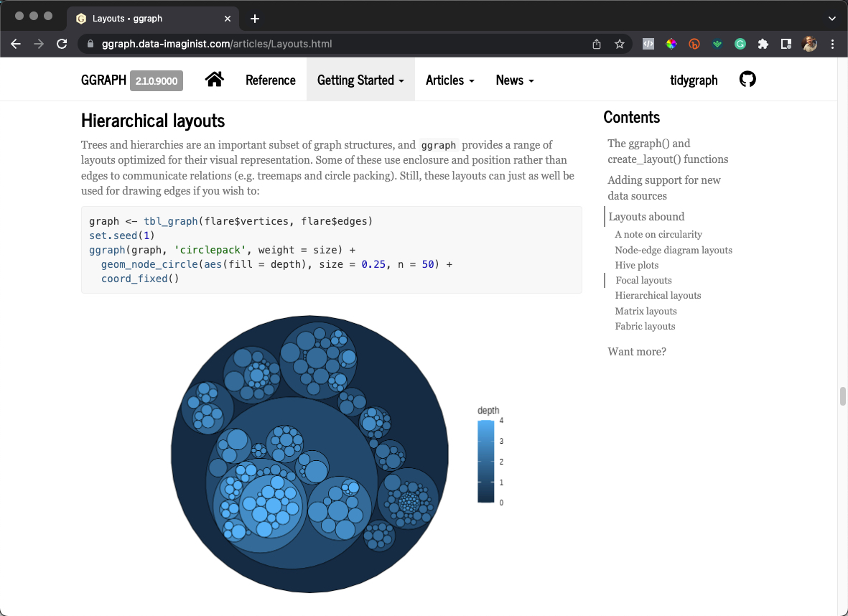The image size is (848, 616).
Task: Click coord_fixed link in code
Action: [x=134, y=279]
